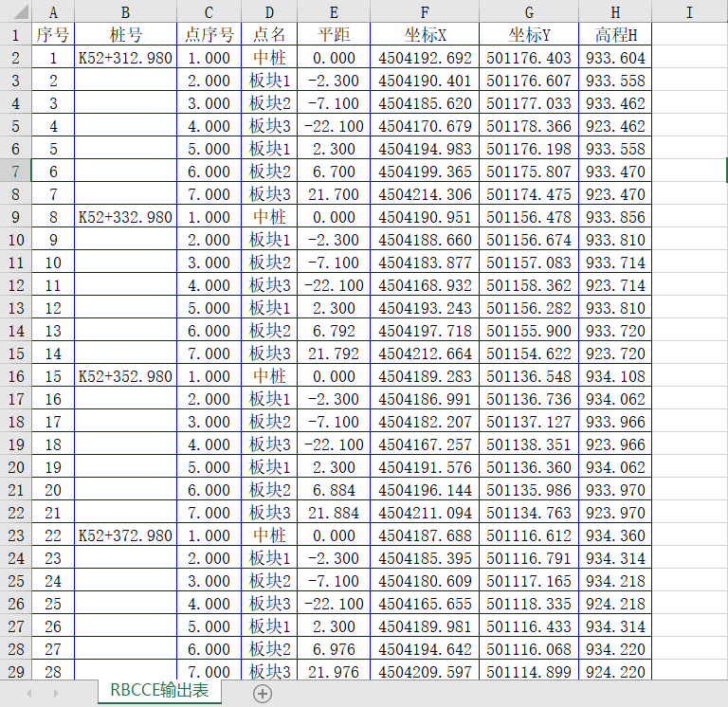Select the 高程H header cell
This screenshot has height=707, width=728.
click(x=615, y=35)
